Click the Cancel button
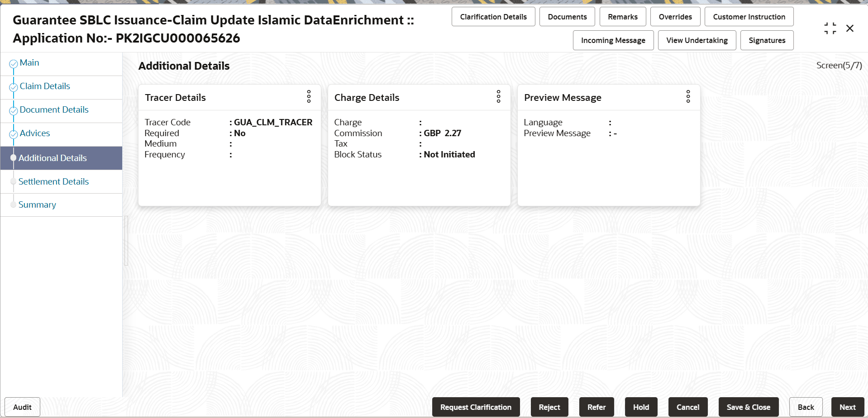 pyautogui.click(x=688, y=407)
